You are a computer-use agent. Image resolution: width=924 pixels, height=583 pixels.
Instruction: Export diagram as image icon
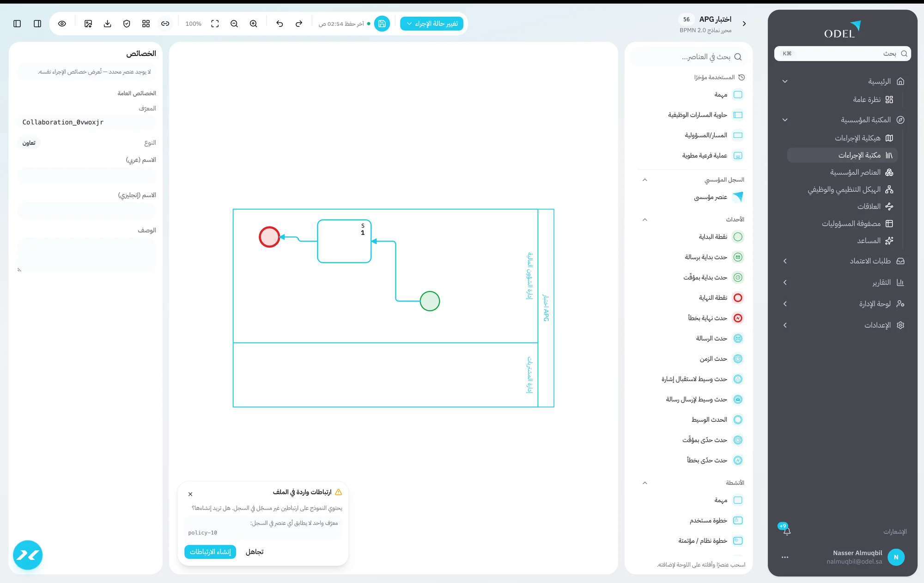pos(88,24)
